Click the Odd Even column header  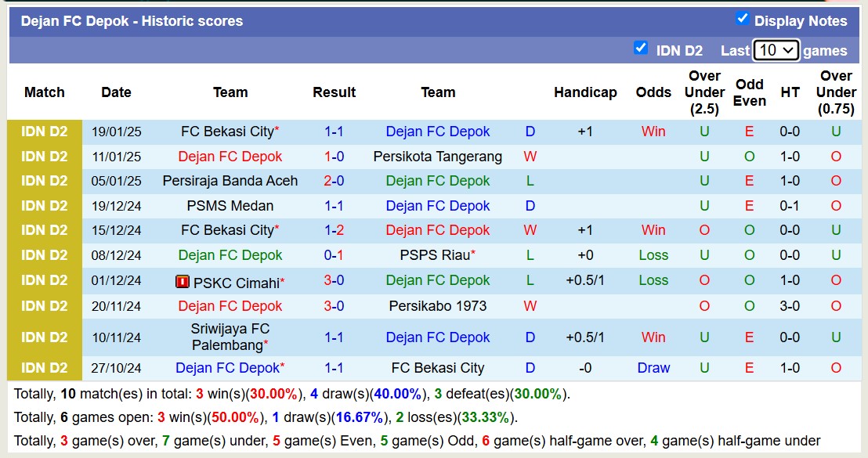tap(749, 92)
